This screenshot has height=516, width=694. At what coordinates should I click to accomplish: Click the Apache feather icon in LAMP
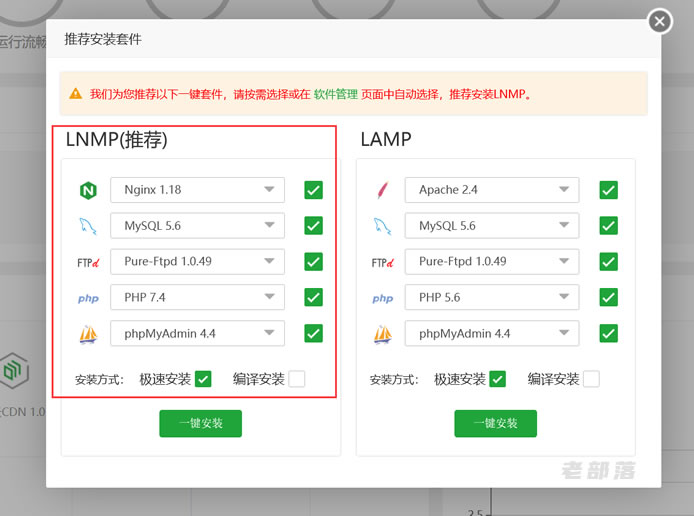coord(383,190)
